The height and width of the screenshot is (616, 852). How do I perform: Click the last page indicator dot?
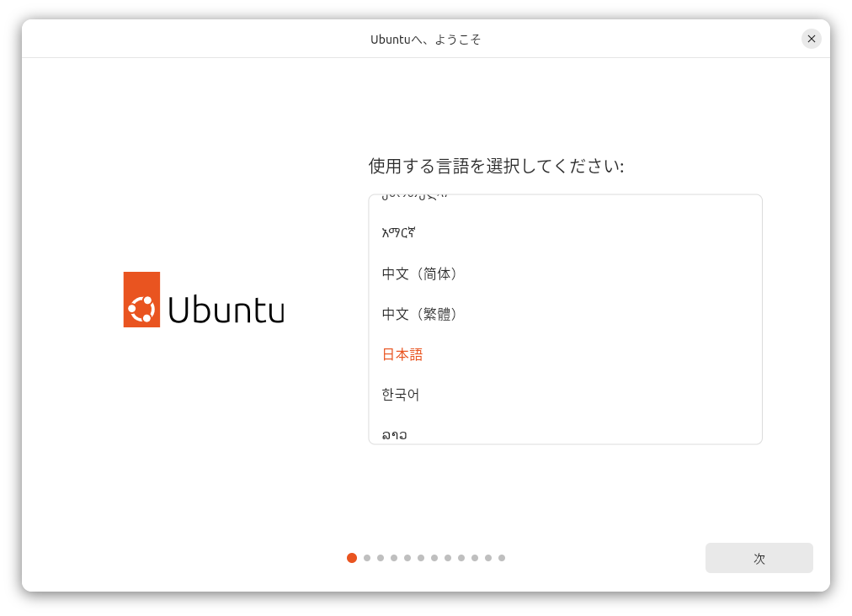pyautogui.click(x=502, y=558)
